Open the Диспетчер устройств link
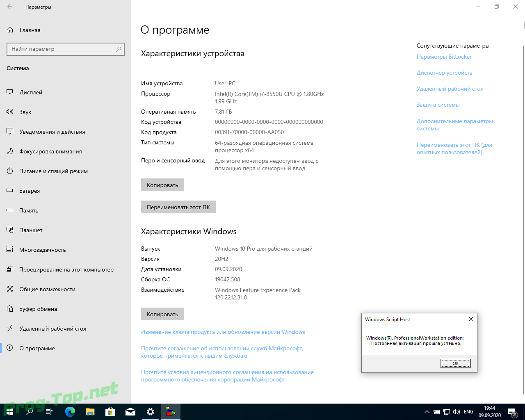Image resolution: width=525 pixels, height=420 pixels. [445, 73]
